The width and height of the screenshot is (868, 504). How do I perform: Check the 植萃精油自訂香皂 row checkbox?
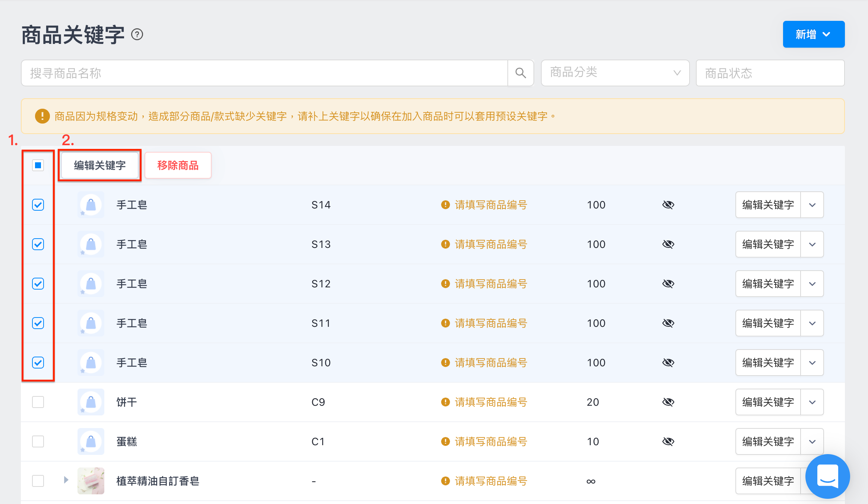click(38, 481)
